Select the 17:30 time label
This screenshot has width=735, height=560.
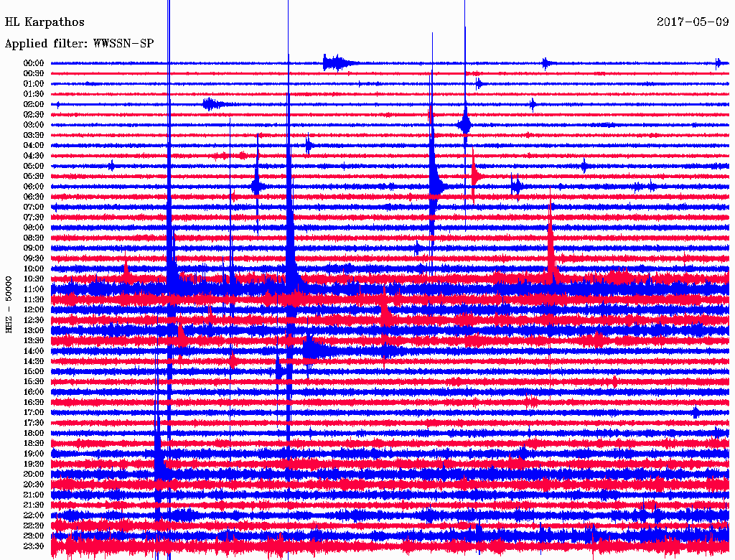point(34,423)
